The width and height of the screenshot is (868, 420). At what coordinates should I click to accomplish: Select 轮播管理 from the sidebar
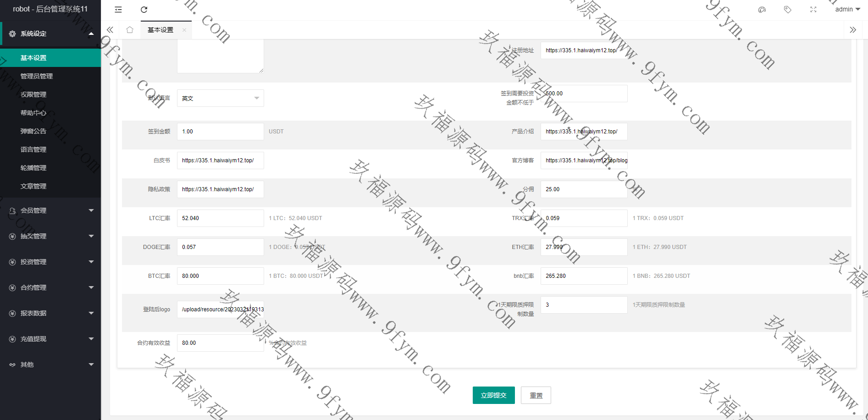tap(33, 168)
